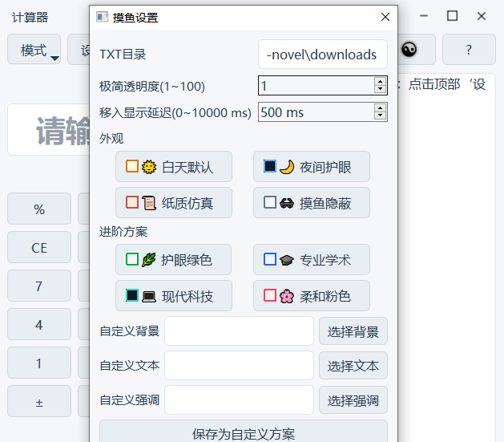Choose the 柔和粉色 scheme
504x442 pixels.
pos(312,296)
